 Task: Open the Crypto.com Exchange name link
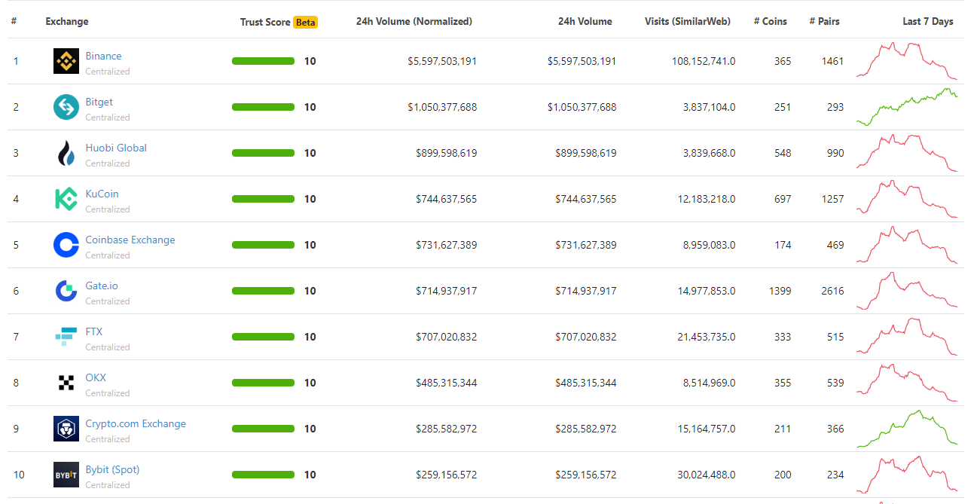(136, 423)
